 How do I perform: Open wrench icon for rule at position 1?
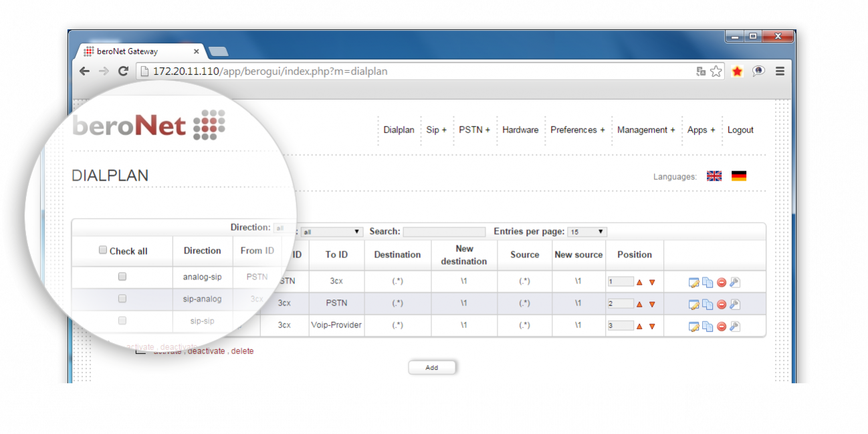click(734, 282)
